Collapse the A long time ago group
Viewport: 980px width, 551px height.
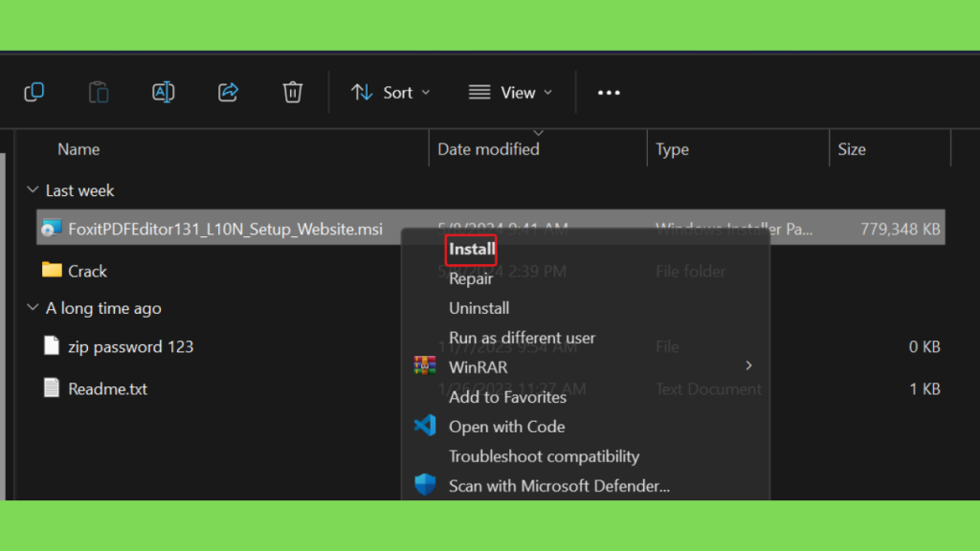point(33,307)
